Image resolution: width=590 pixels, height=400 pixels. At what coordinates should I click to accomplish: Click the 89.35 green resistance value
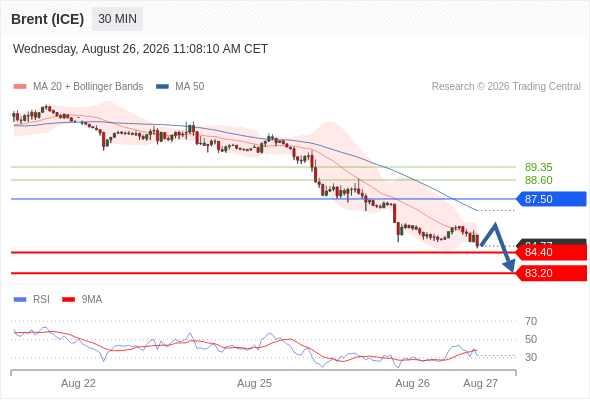coord(539,167)
